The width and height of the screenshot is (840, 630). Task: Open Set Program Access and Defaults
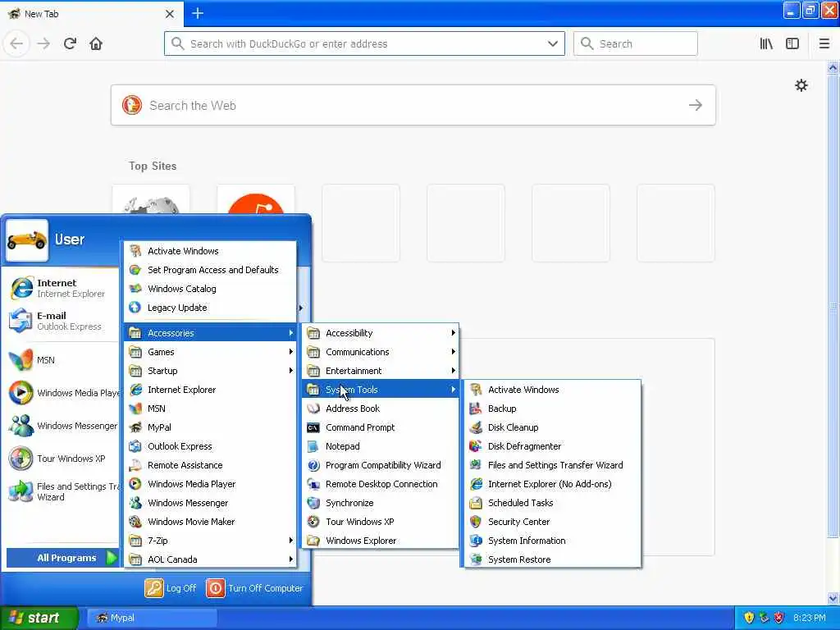[x=211, y=269]
